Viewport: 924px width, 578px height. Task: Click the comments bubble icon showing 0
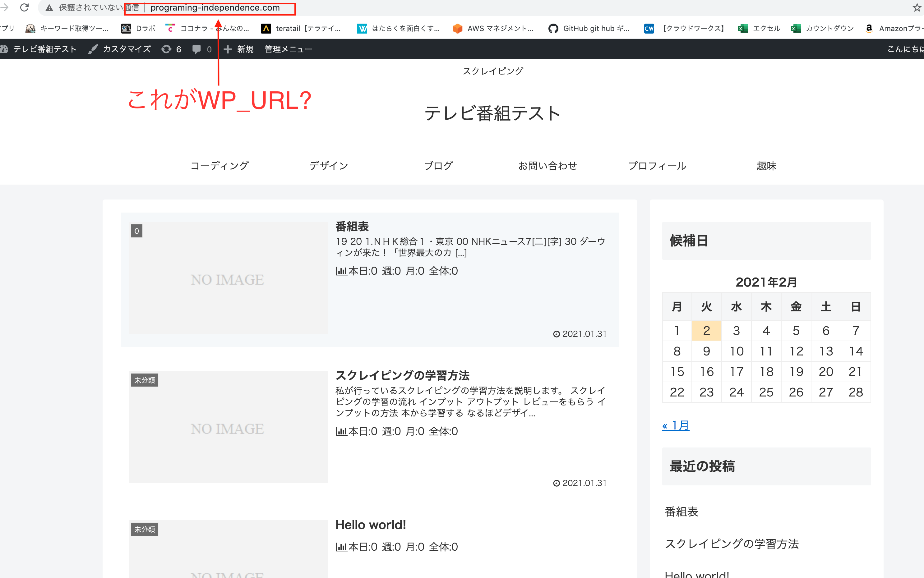point(201,49)
